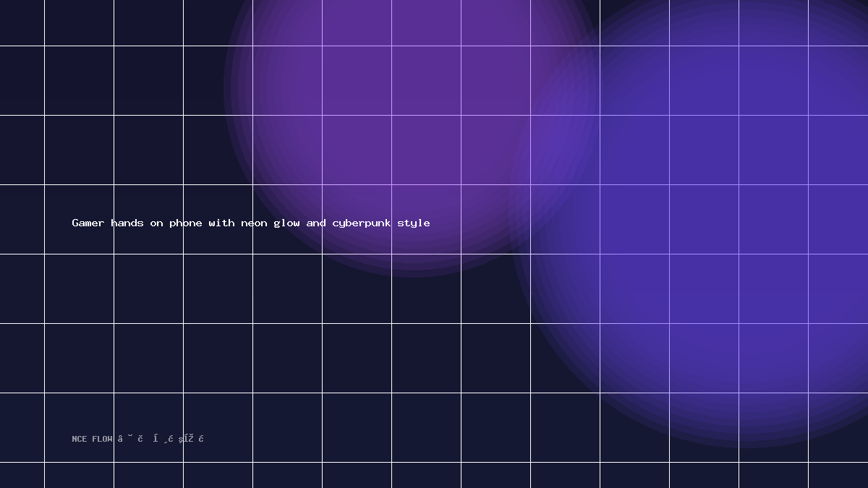Click the "NCE" letters in the footer
Screen dimensions: 868x488
pyautogui.click(x=80, y=439)
